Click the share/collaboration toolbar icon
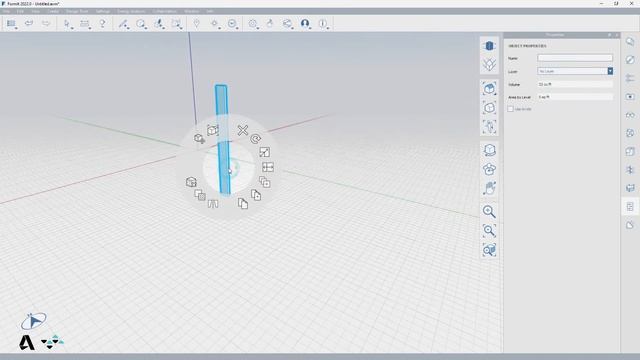This screenshot has height=360, width=640. (x=287, y=23)
